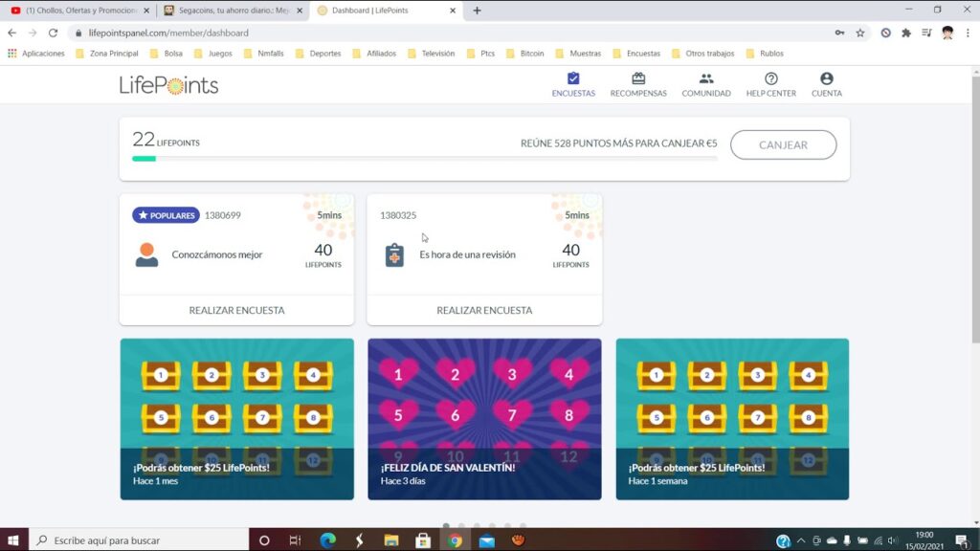Open the Televisión bookmark folder
980x551 pixels.
(x=432, y=54)
